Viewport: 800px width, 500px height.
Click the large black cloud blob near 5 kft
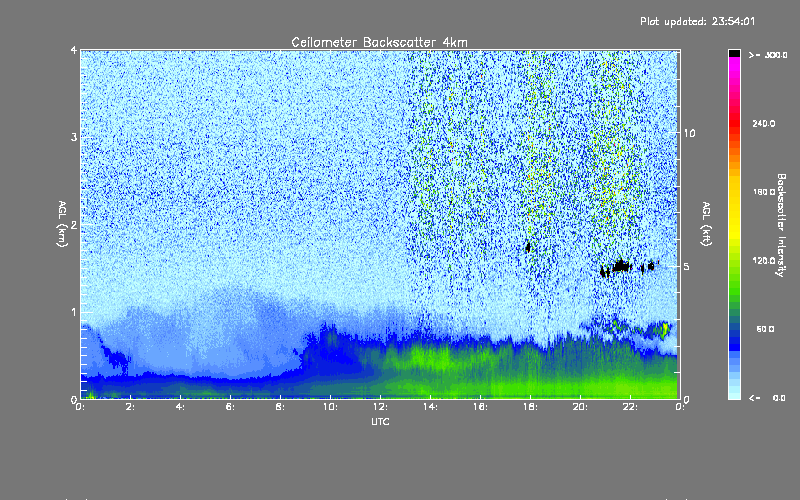pos(621,266)
